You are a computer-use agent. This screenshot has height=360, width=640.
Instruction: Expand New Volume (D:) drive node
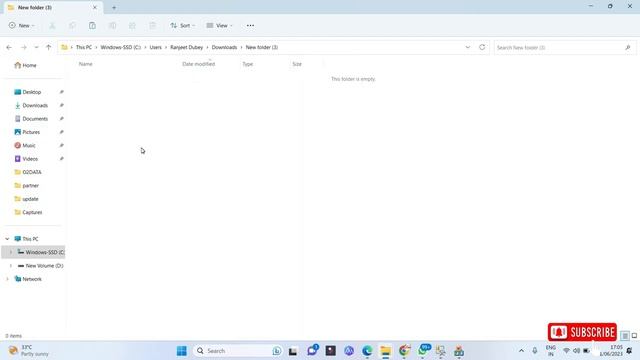(11, 266)
